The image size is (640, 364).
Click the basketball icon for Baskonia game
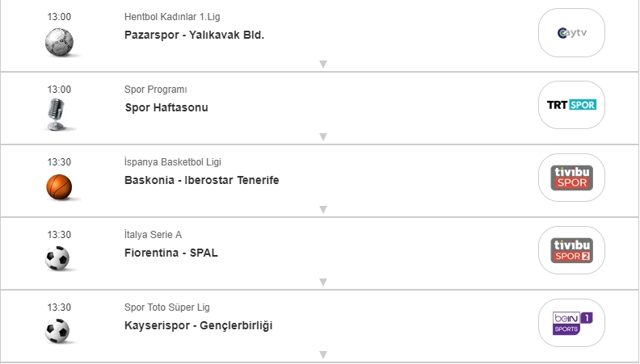(x=58, y=187)
